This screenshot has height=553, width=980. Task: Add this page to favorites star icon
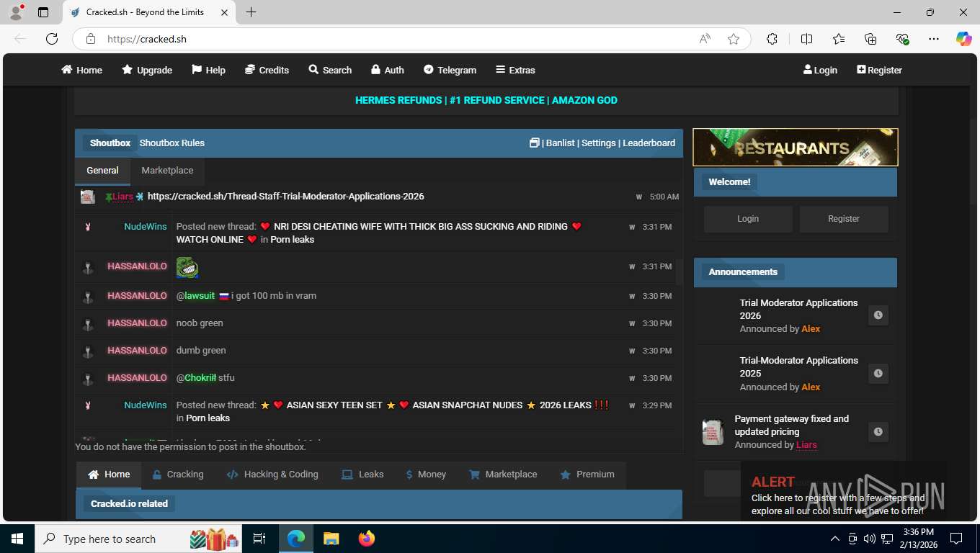pyautogui.click(x=734, y=39)
